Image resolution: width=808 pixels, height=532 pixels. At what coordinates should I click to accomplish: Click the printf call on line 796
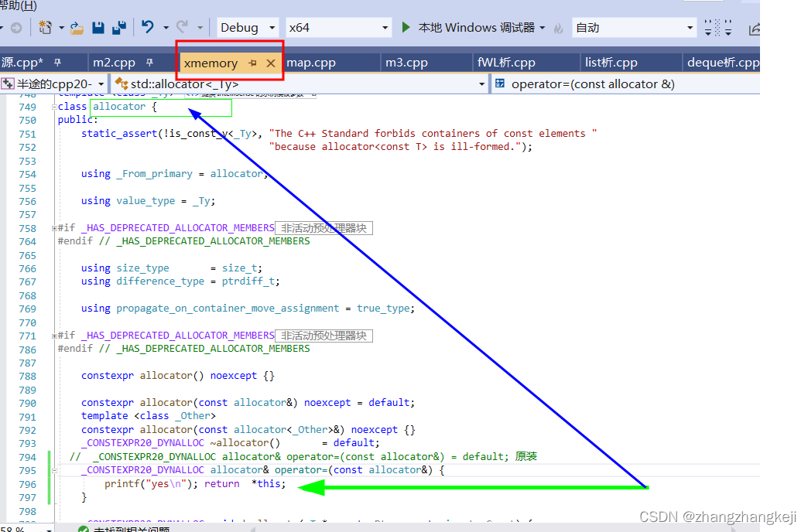point(151,484)
